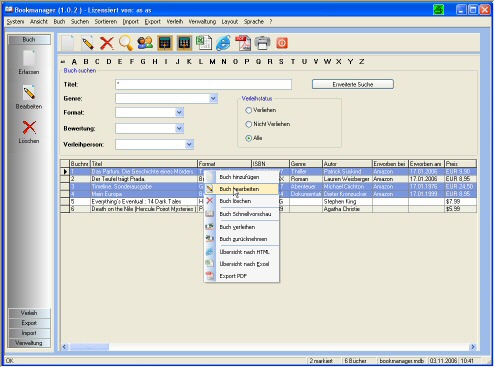Click the magnifying glass search icon
This screenshot has height=367, width=495.
click(x=126, y=43)
